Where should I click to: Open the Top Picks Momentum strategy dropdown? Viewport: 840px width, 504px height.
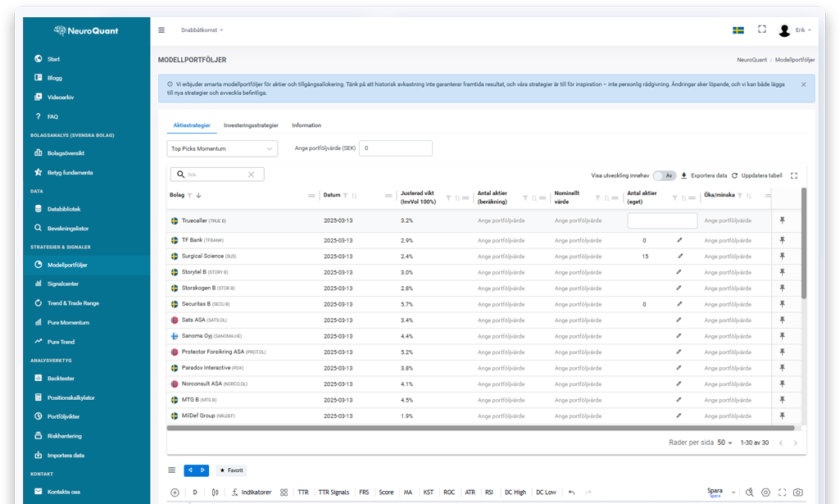[x=223, y=148]
